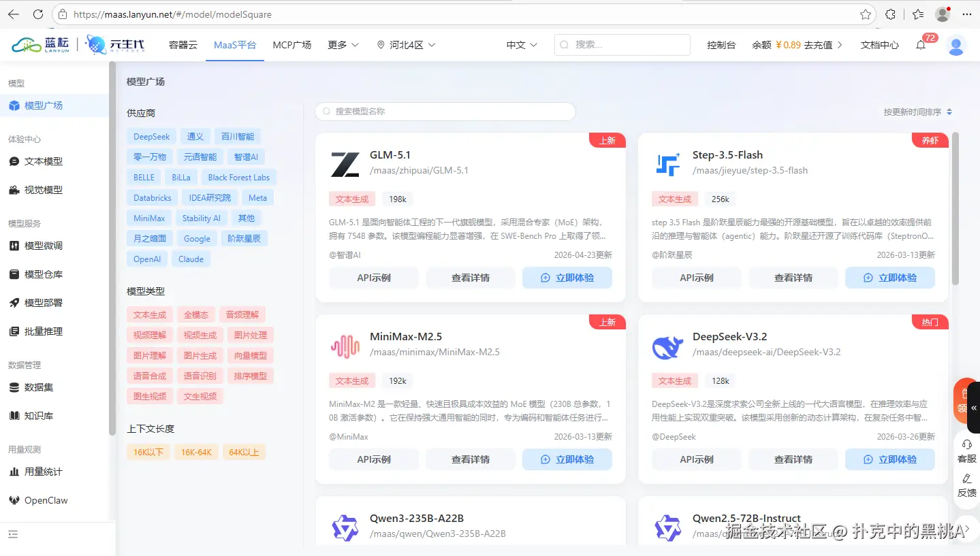Image resolution: width=980 pixels, height=556 pixels.
Task: Open the 文档中心 link in header
Action: 880,45
